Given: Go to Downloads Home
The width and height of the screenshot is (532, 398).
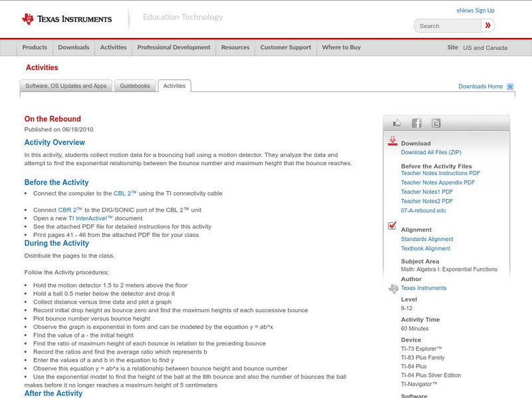Looking at the screenshot, I should click(x=480, y=87).
